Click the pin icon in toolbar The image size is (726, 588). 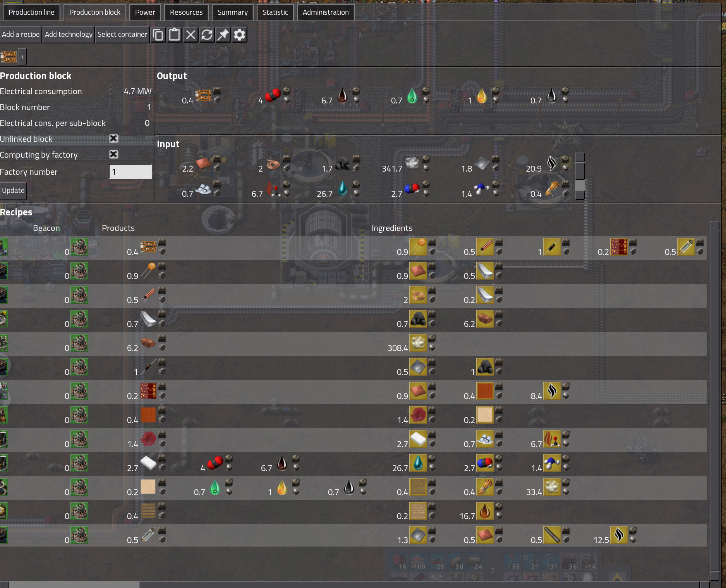[223, 35]
